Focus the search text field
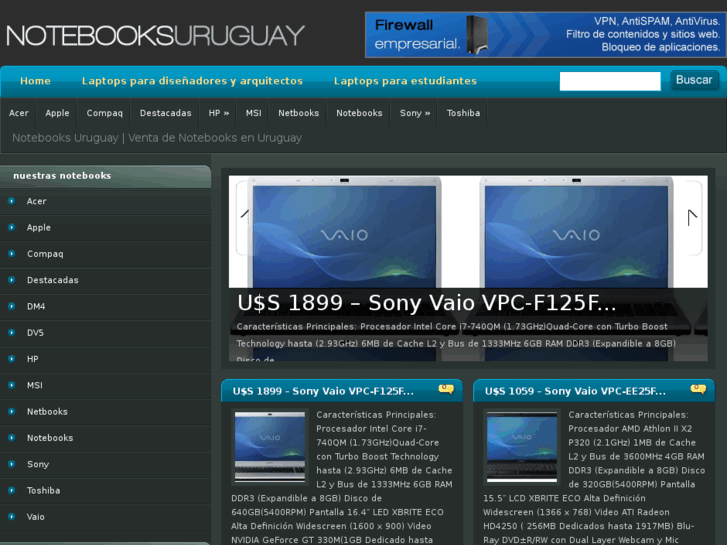The image size is (727, 545). click(x=610, y=81)
